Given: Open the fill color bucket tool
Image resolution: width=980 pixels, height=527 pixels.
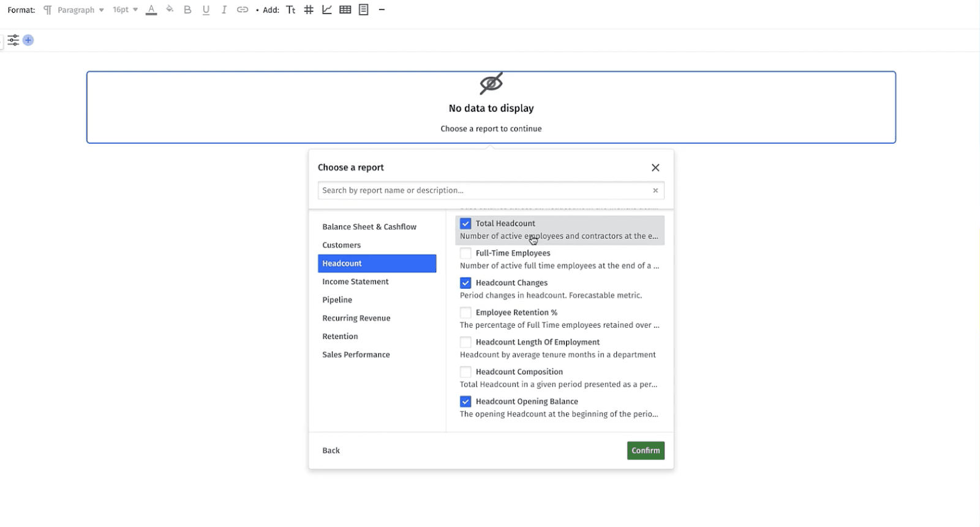Looking at the screenshot, I should point(170,10).
